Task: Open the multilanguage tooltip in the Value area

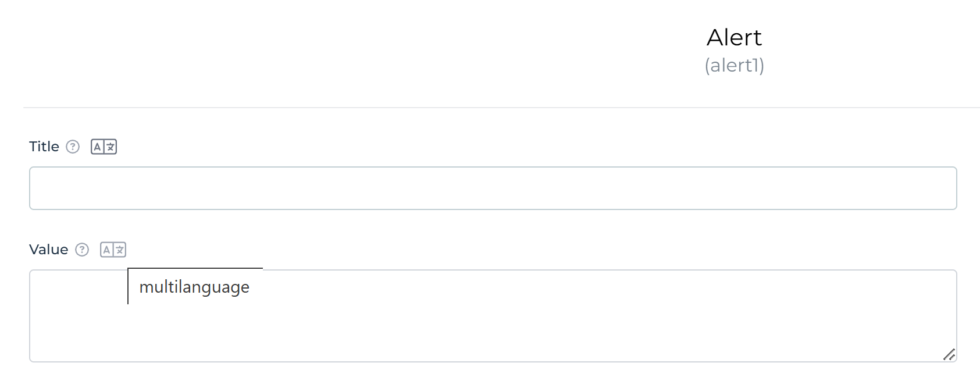Action: click(x=195, y=287)
